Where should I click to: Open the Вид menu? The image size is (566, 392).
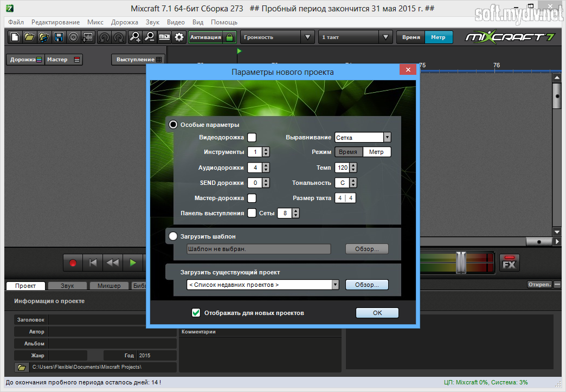(198, 22)
